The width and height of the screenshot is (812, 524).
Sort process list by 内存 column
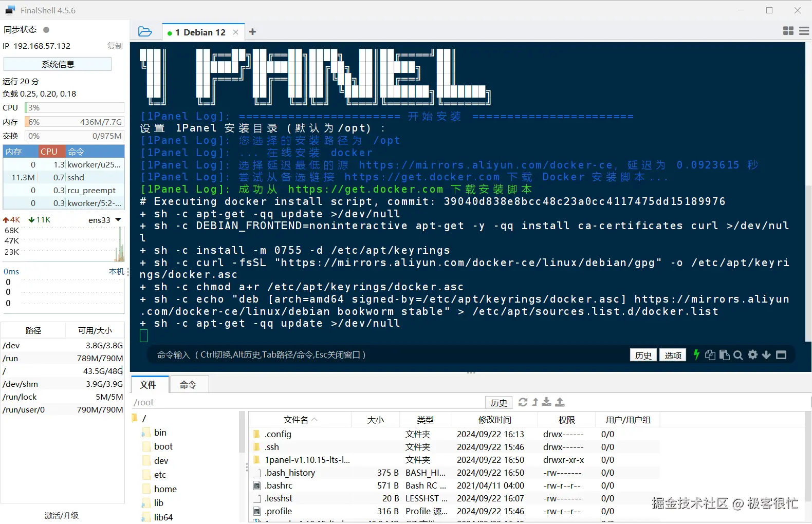[21, 152]
